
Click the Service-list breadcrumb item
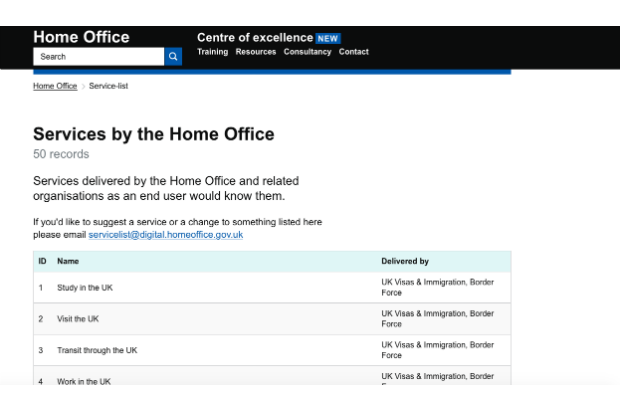[108, 86]
